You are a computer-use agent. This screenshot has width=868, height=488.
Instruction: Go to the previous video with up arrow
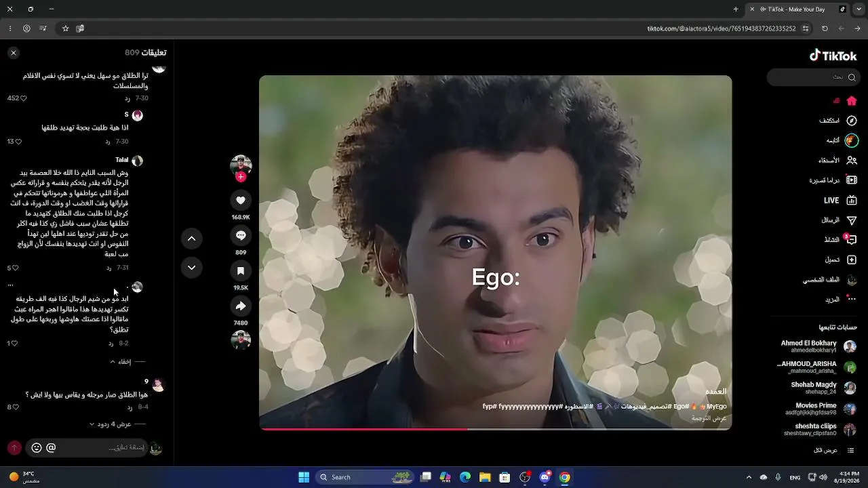tap(191, 239)
